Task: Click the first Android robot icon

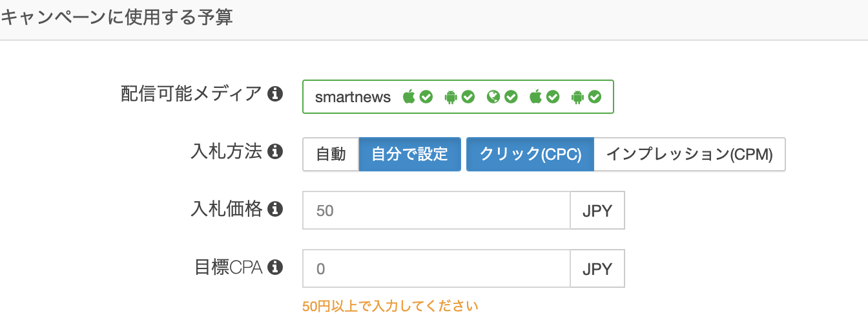Action: [451, 97]
